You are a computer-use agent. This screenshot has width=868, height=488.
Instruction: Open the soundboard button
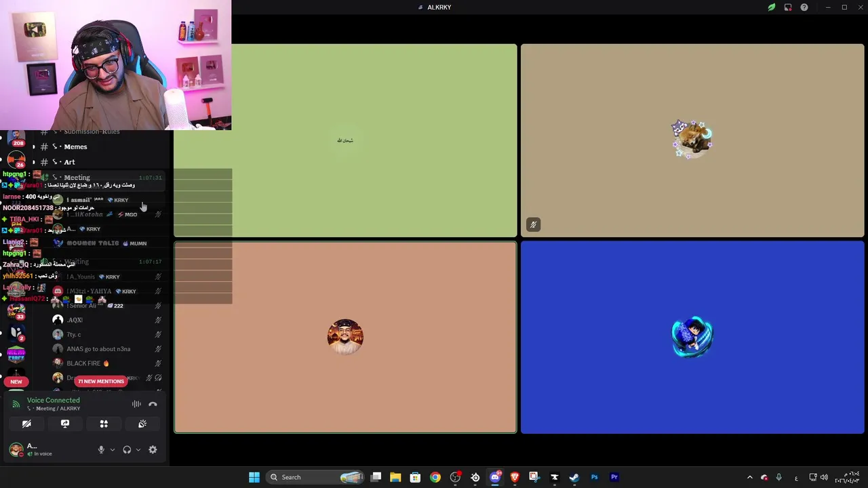pos(142,424)
